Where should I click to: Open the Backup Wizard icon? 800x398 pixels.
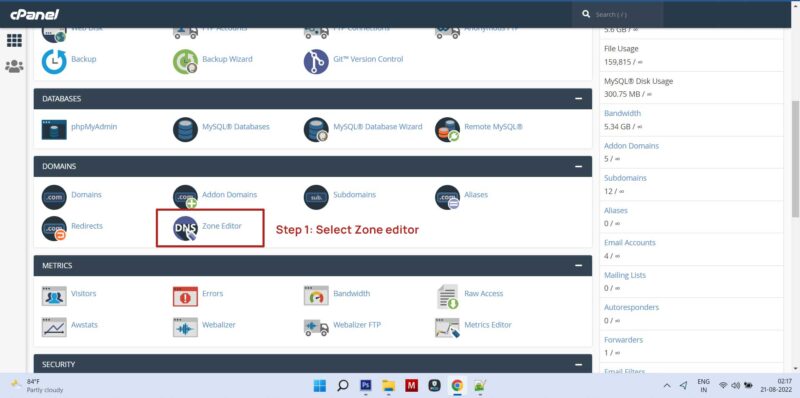click(185, 62)
